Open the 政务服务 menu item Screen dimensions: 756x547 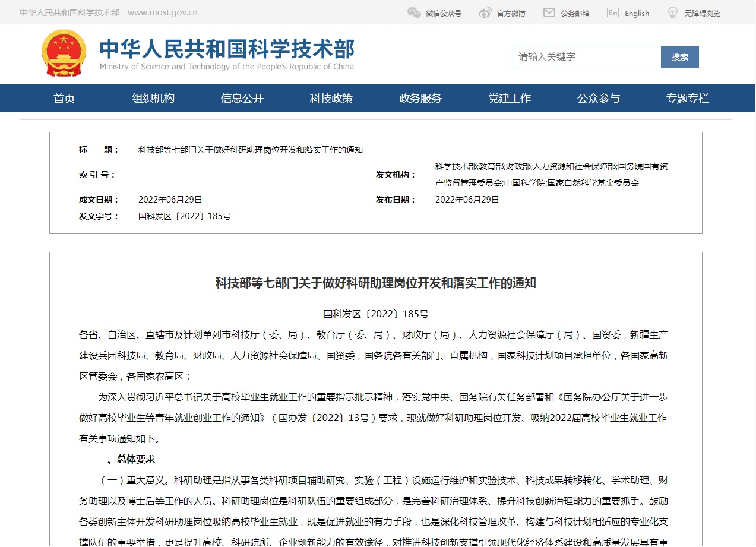[x=420, y=98]
